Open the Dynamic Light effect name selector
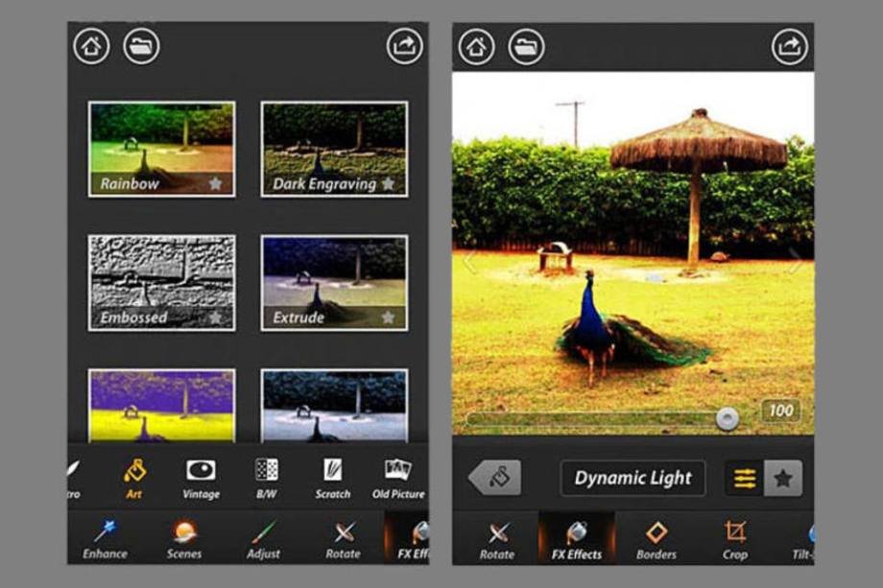 (x=632, y=478)
